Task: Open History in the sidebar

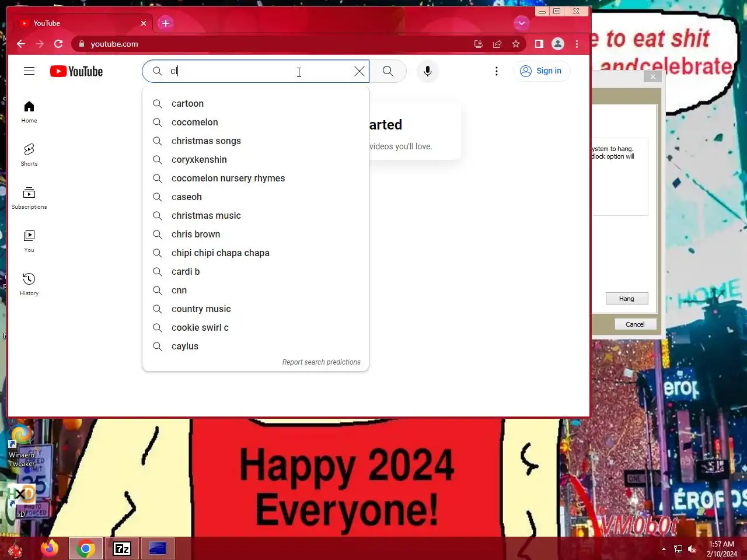Action: (x=29, y=284)
